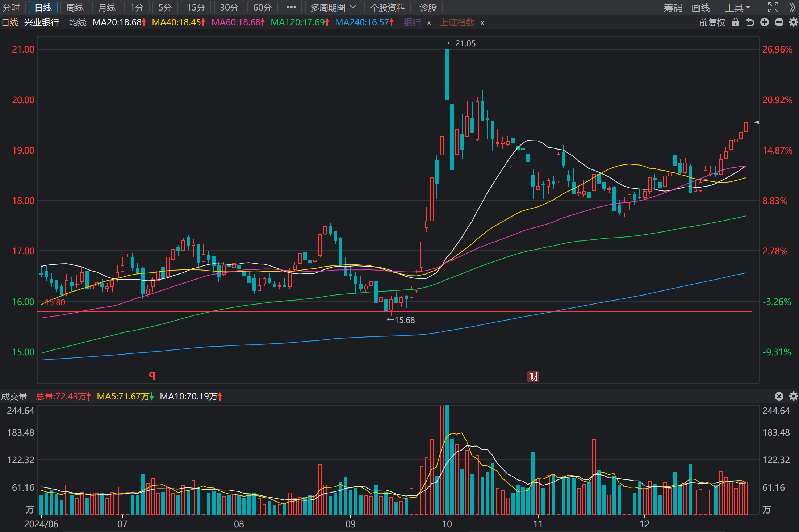
Task: Open the volume panel settings gear
Action: 793,396
